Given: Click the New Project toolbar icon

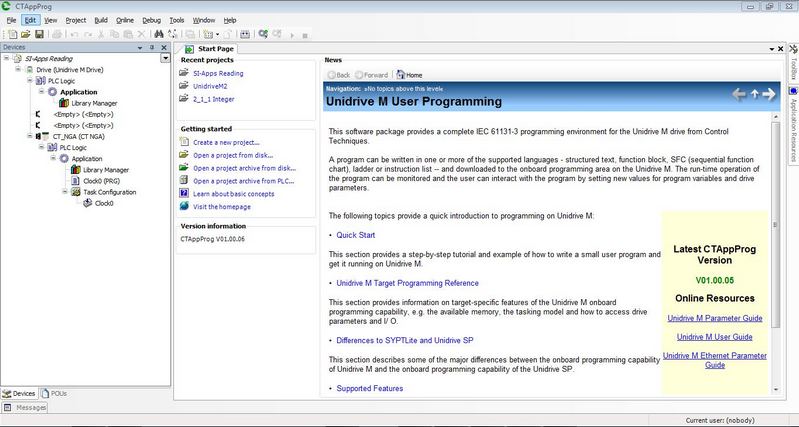Looking at the screenshot, I should (x=13, y=34).
